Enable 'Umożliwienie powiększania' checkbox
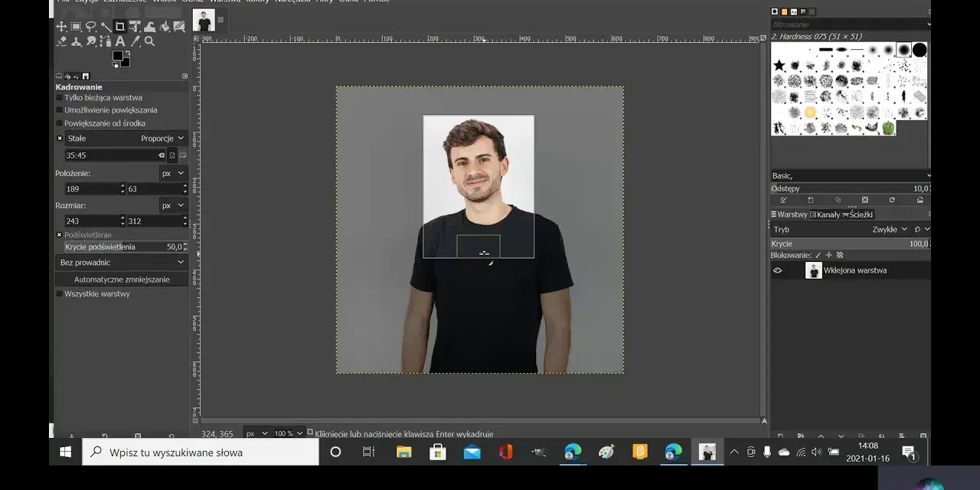The image size is (980, 490). click(59, 110)
